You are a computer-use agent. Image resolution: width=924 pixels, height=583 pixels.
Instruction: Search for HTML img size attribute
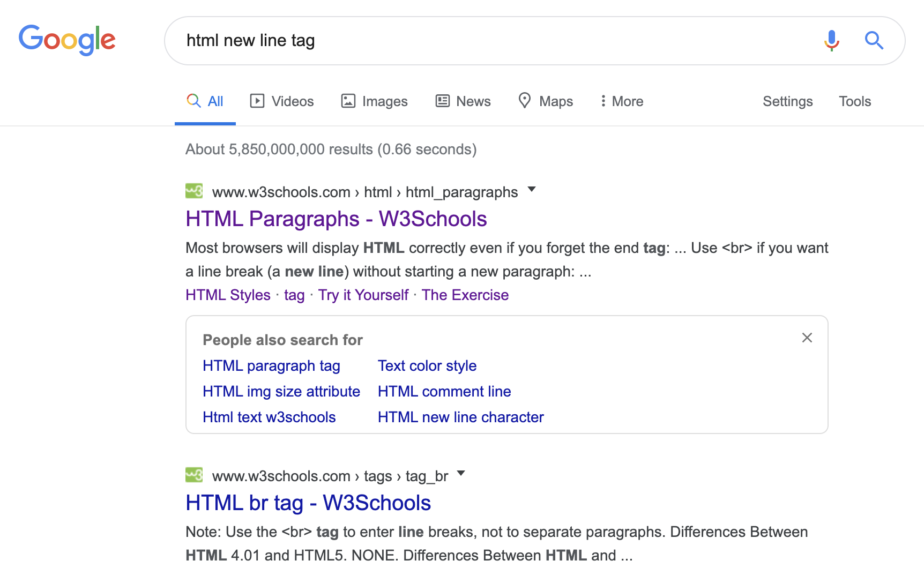coord(281,392)
